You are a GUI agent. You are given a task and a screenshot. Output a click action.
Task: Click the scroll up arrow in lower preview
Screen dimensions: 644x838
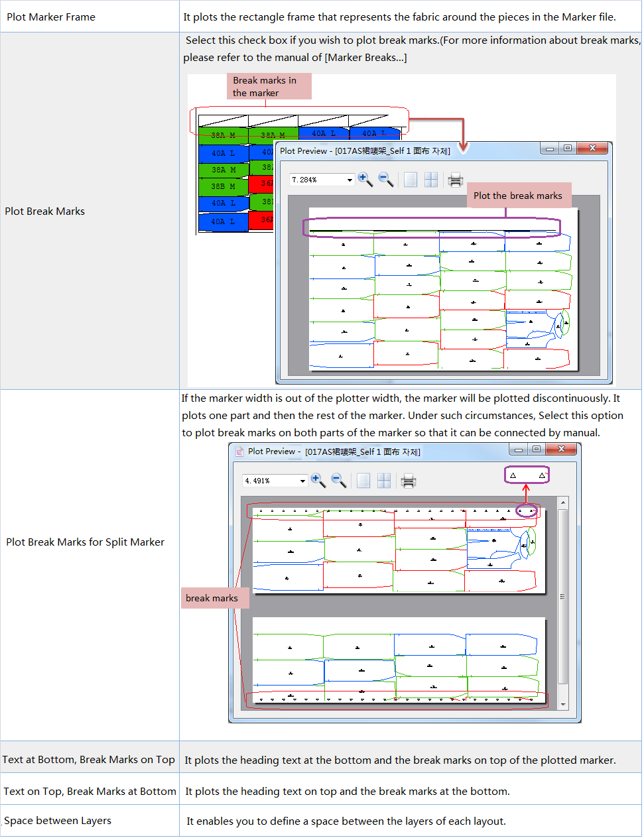563,503
